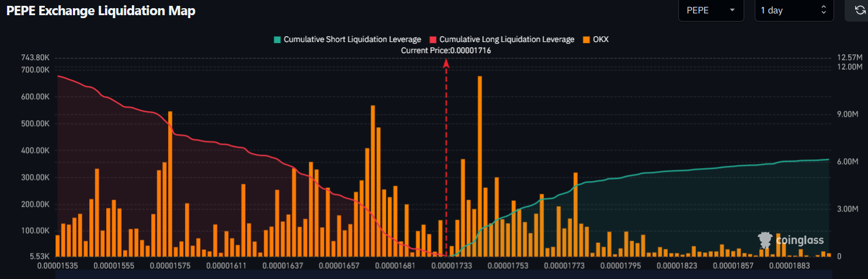The height and width of the screenshot is (279, 868).
Task: Click the 0.00001555 price axis label
Action: [x=114, y=266]
